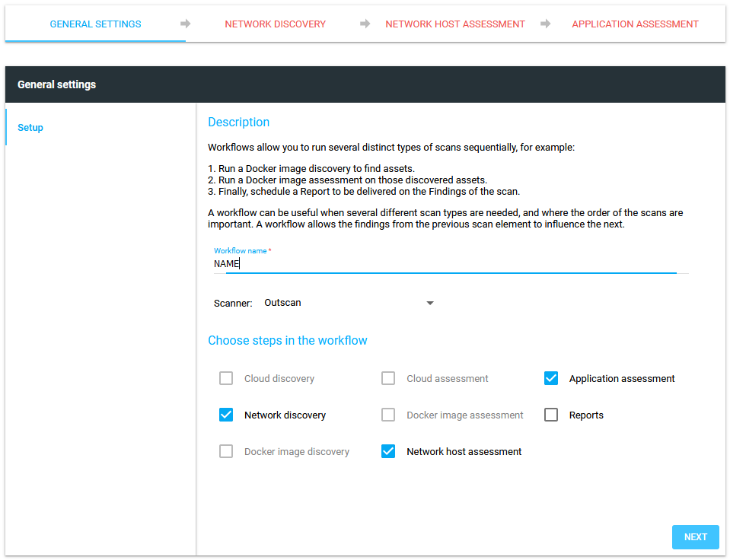Switch to the General Settings step tab
The image size is (730, 560).
[x=95, y=24]
